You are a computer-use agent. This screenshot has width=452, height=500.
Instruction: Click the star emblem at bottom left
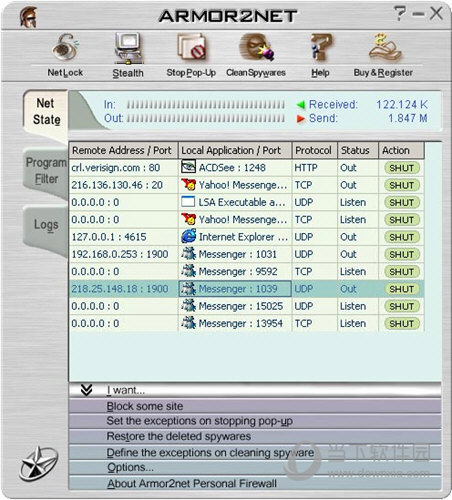click(38, 464)
